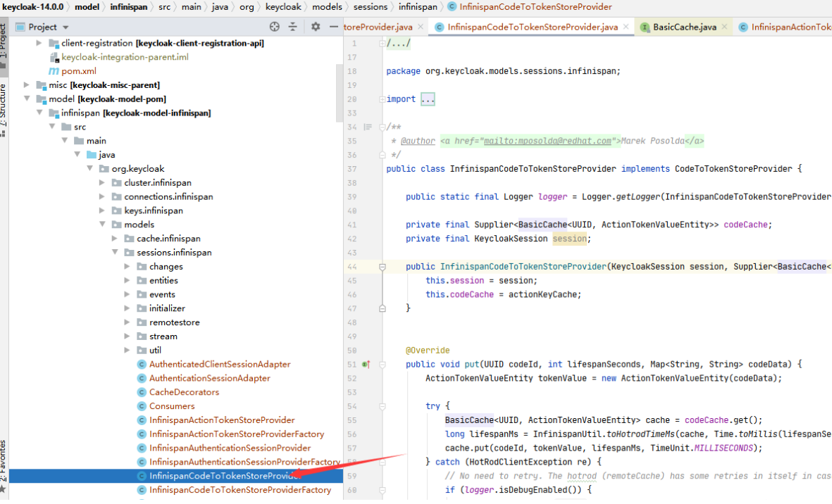Click the locate-in-project target icon

(274, 27)
